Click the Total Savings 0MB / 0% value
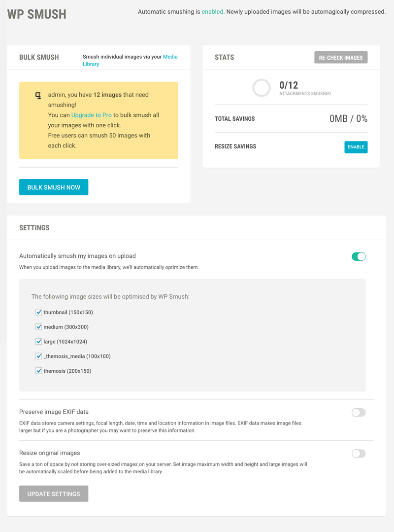The width and height of the screenshot is (394, 532). pos(348,118)
